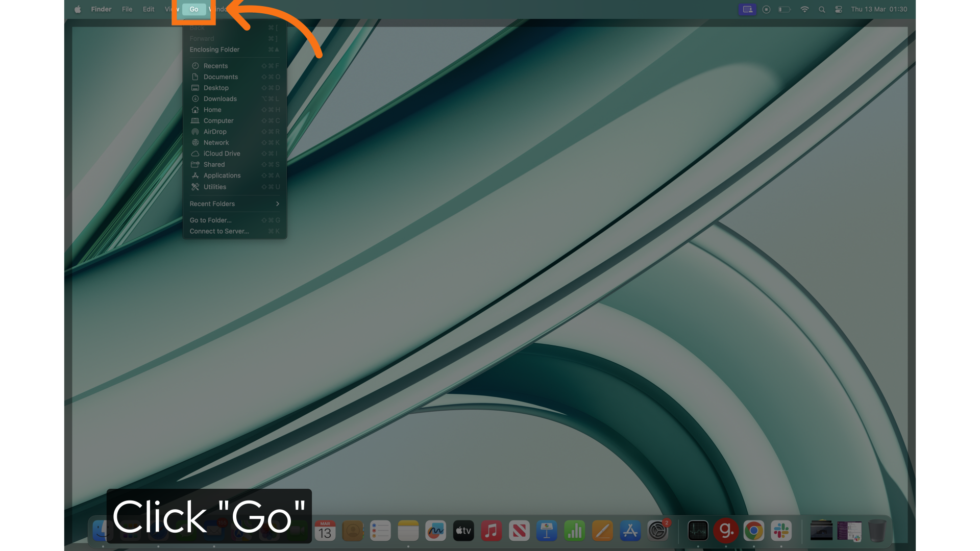Open Spotlight search magnifier icon
This screenshot has height=551, width=980.
tap(822, 9)
